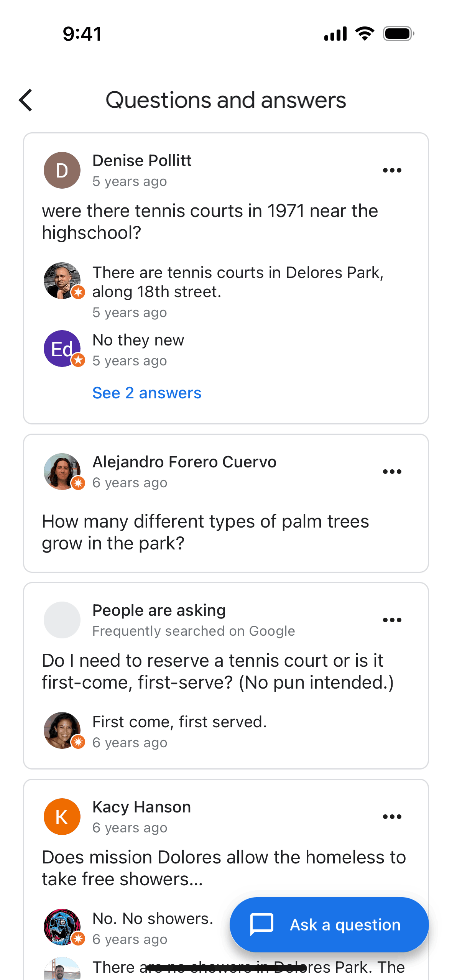The image size is (452, 980).
Task: Open more options for Denise Pollitt's question
Action: click(392, 170)
